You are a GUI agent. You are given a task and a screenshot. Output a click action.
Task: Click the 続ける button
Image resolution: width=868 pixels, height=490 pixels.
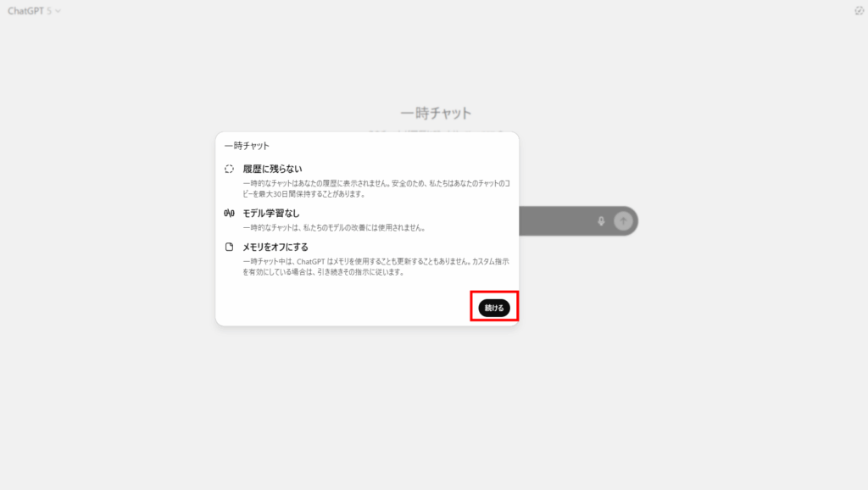coord(494,308)
